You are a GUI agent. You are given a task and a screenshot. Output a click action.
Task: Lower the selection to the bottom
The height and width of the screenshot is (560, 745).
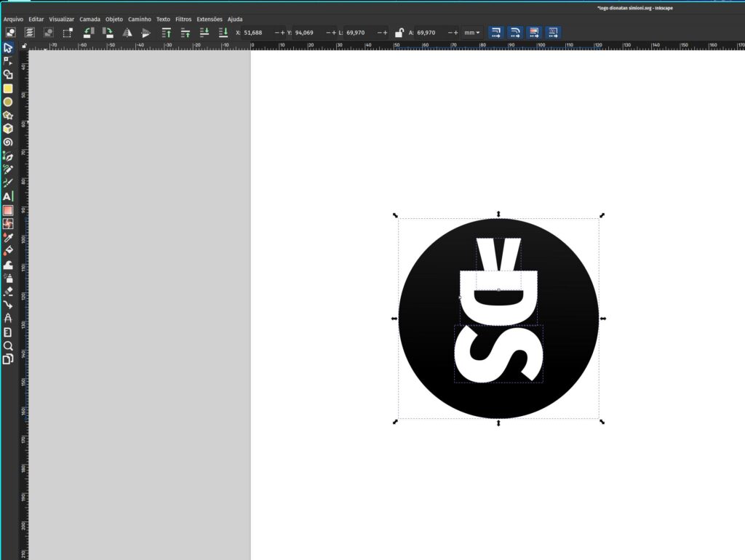[224, 32]
